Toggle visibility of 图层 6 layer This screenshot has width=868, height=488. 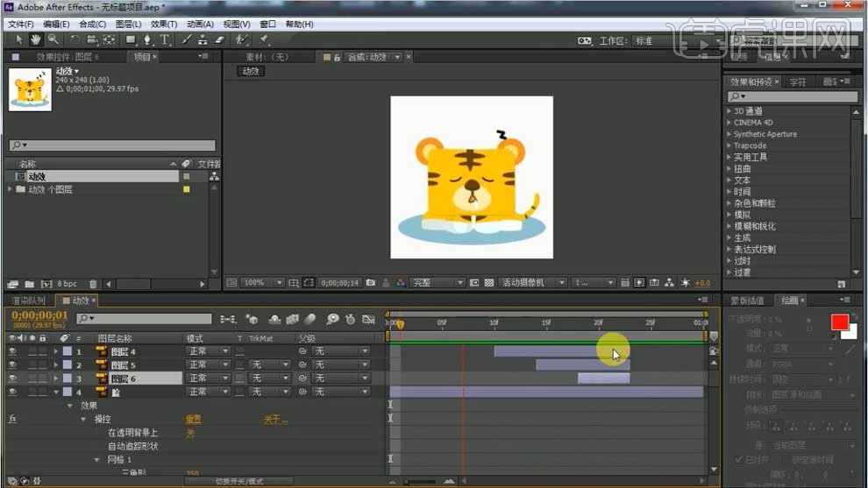point(12,378)
